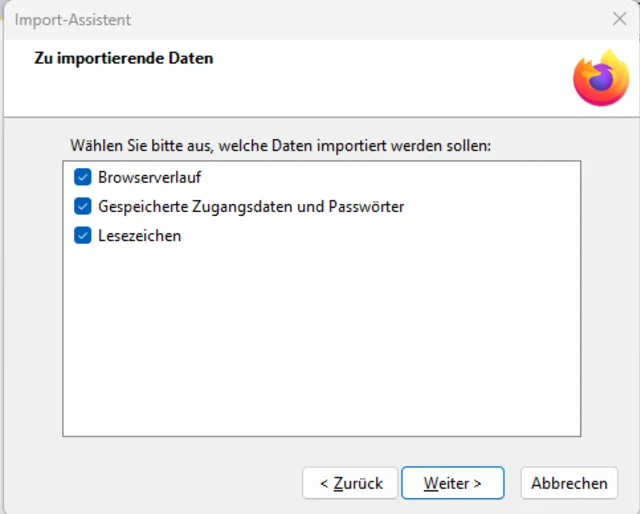Click the Import-Assistent title text
This screenshot has width=640, height=514.
pos(72,20)
